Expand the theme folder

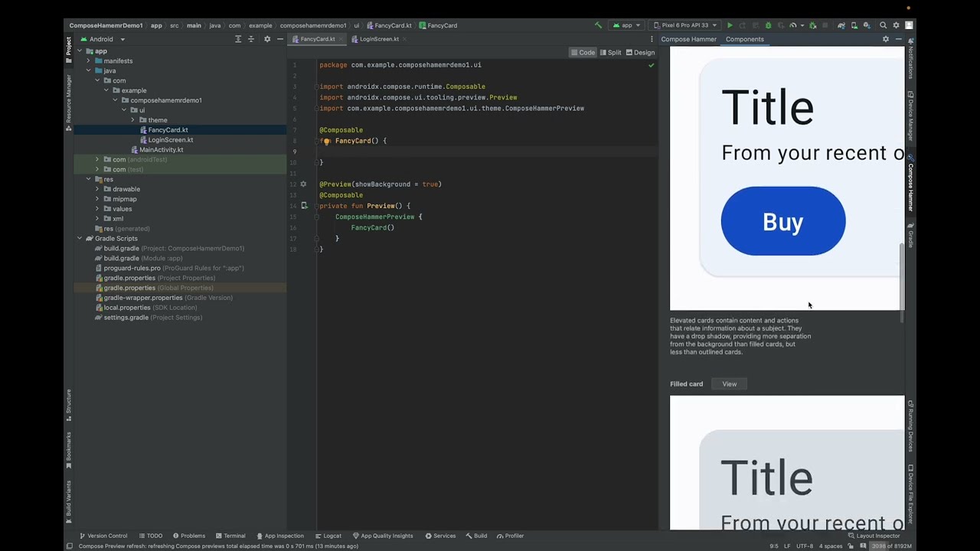[132, 120]
